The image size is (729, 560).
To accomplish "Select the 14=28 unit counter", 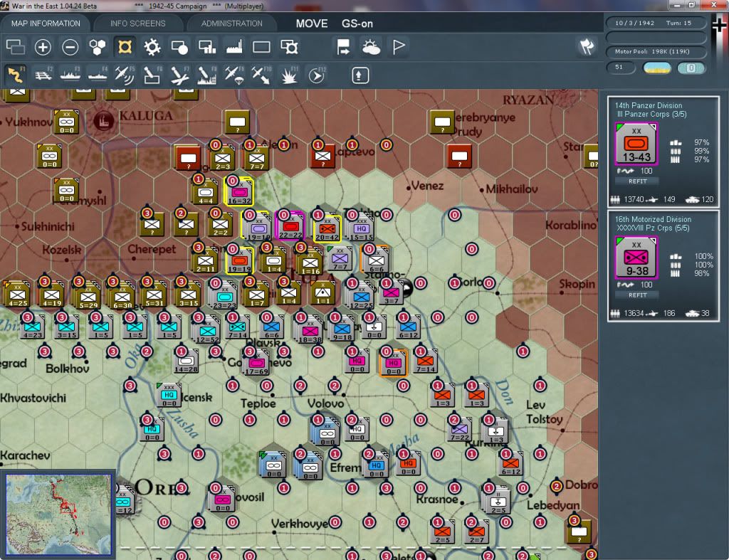I will [186, 361].
